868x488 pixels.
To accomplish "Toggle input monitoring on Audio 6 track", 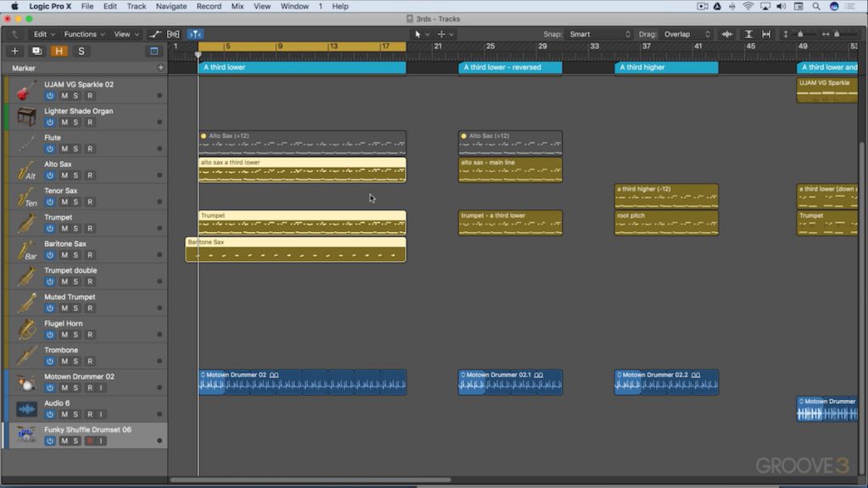I will [x=101, y=414].
